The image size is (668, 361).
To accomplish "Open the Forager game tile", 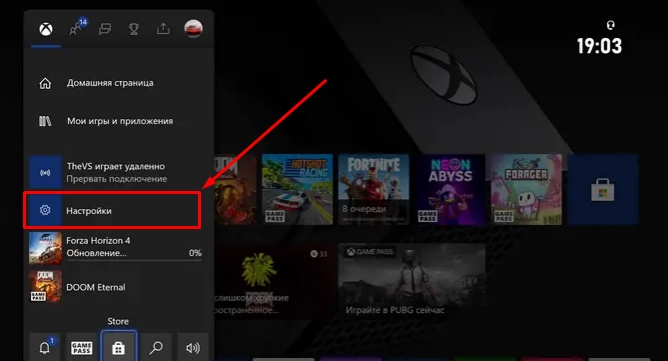I will [526, 189].
